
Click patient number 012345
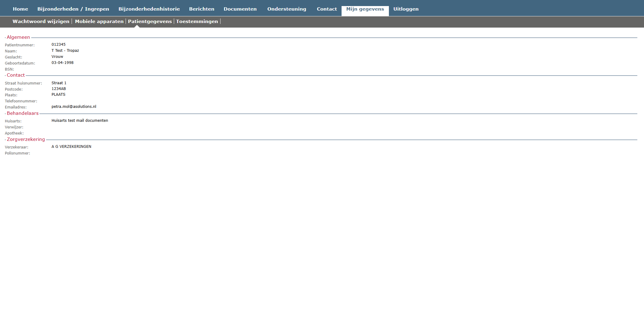point(59,45)
